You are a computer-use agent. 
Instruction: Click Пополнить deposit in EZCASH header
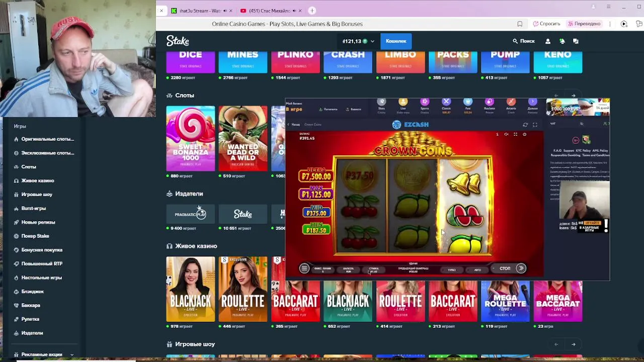click(328, 109)
